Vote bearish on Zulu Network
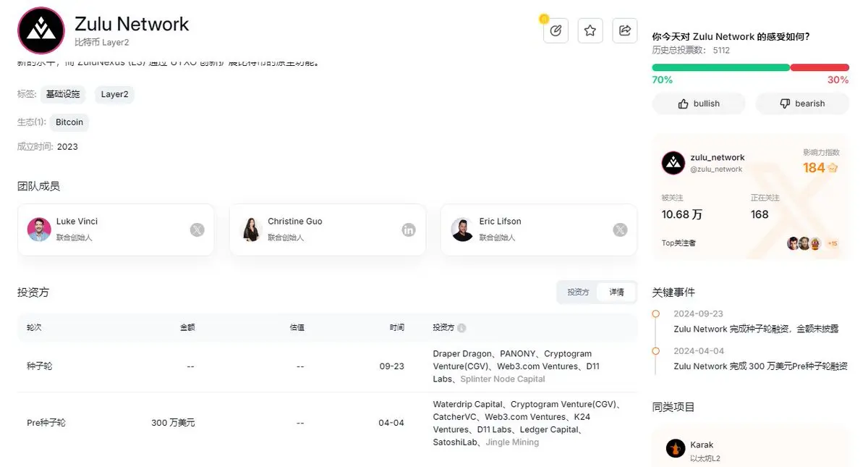Image resolution: width=868 pixels, height=467 pixels. (x=802, y=104)
